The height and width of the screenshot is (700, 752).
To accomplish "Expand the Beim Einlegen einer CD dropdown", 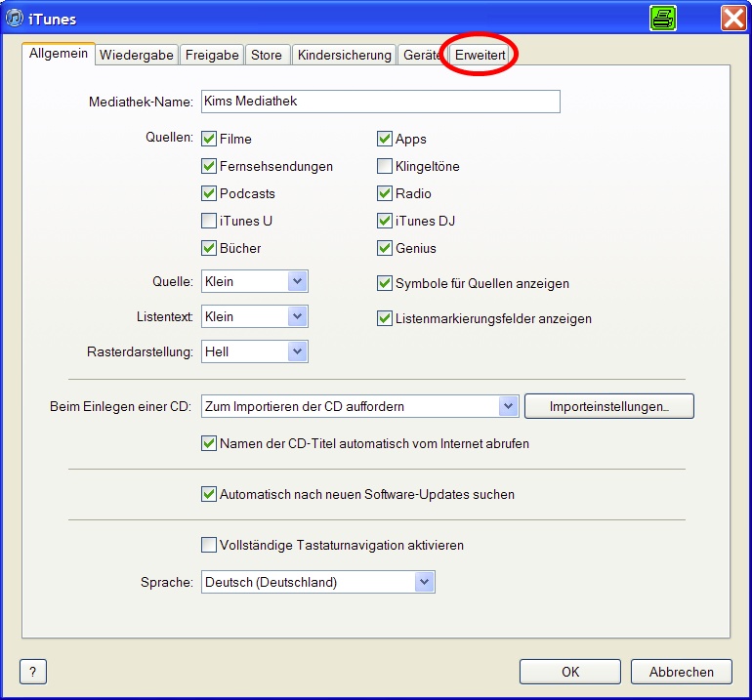I will [x=507, y=407].
